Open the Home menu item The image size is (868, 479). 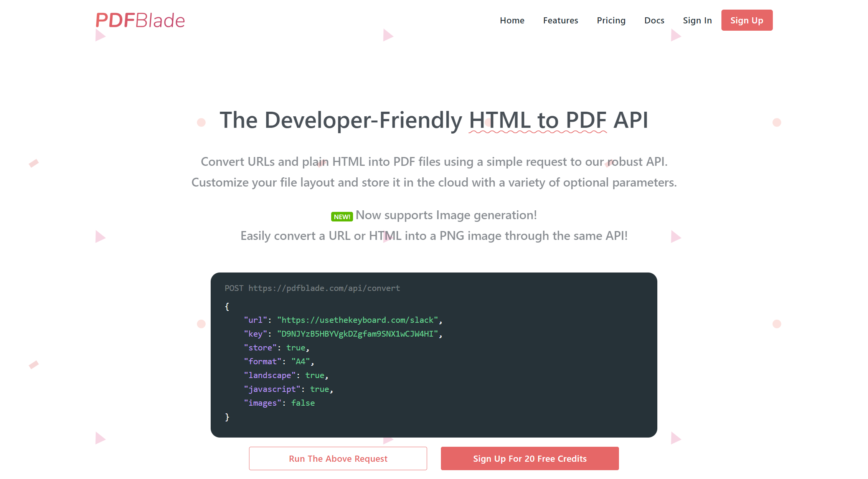pyautogui.click(x=512, y=20)
